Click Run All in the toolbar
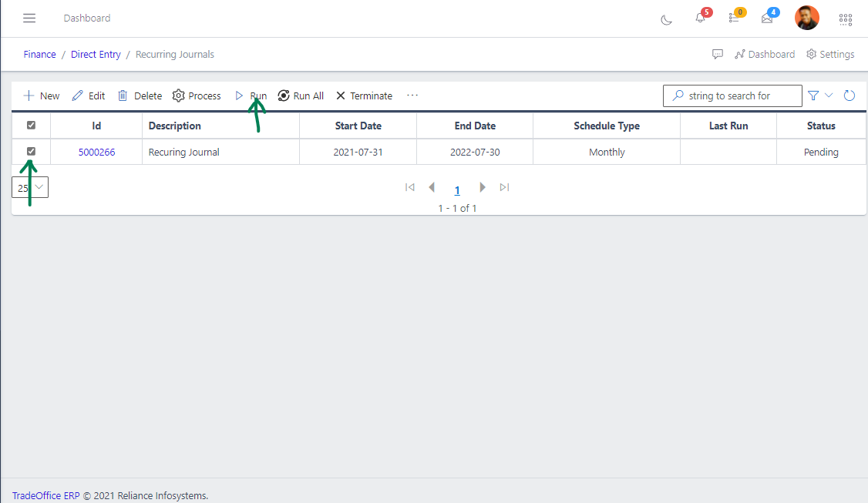Viewport: 868px width, 503px height. [x=301, y=96]
